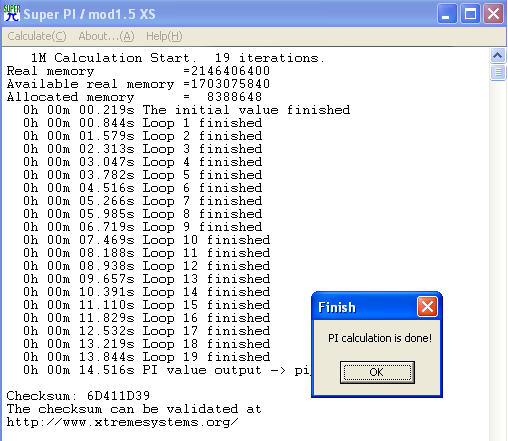Click the vertical scrollbar thumb
This screenshot has width=508, height=441.
[498, 72]
